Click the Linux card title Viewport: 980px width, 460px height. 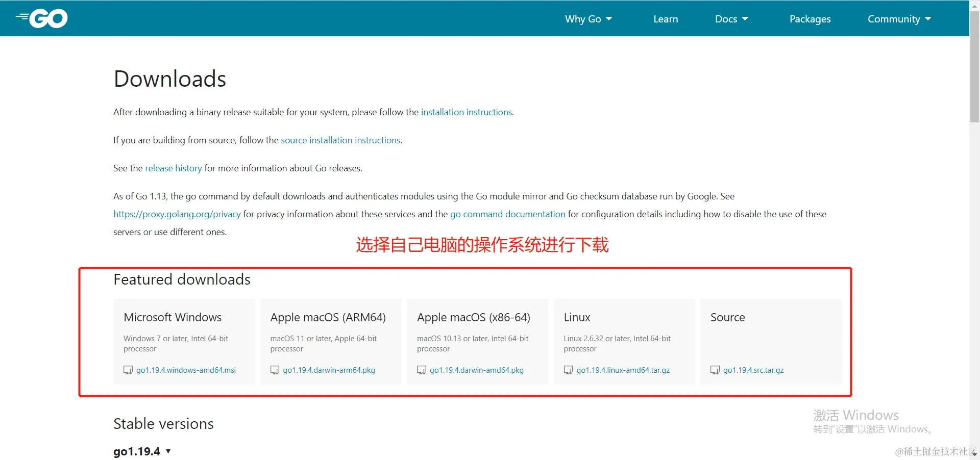pos(577,317)
